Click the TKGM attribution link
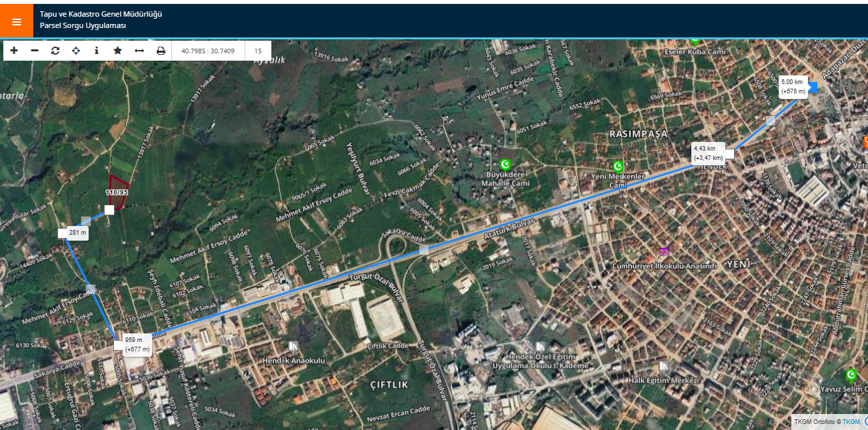Viewport: 868px width, 430px height. click(851, 421)
